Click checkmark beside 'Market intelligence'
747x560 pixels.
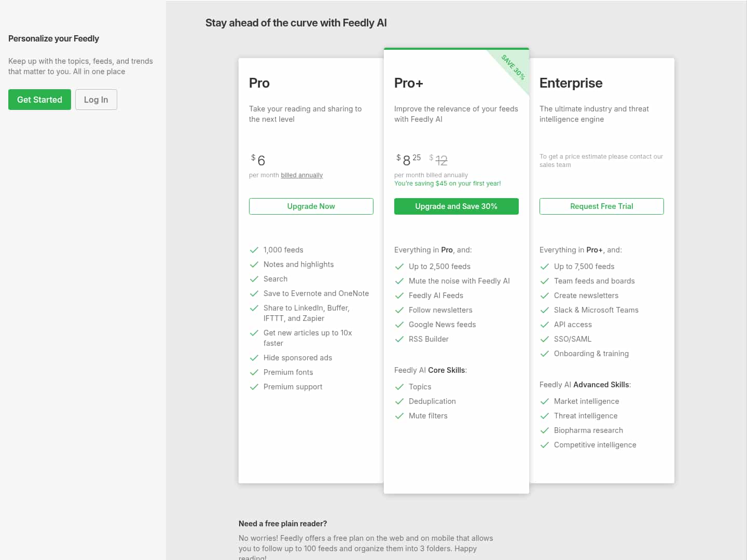pos(545,401)
